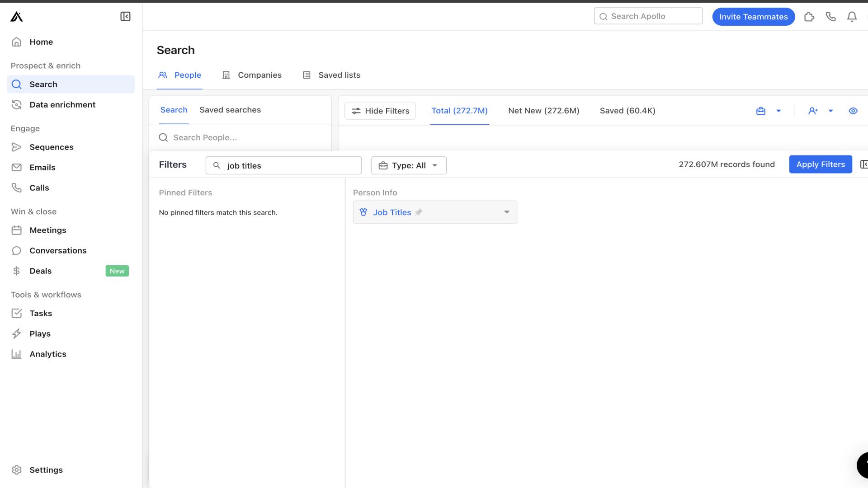The width and height of the screenshot is (868, 488).
Task: Expand the Job Titles filter dropdown
Action: coord(506,212)
